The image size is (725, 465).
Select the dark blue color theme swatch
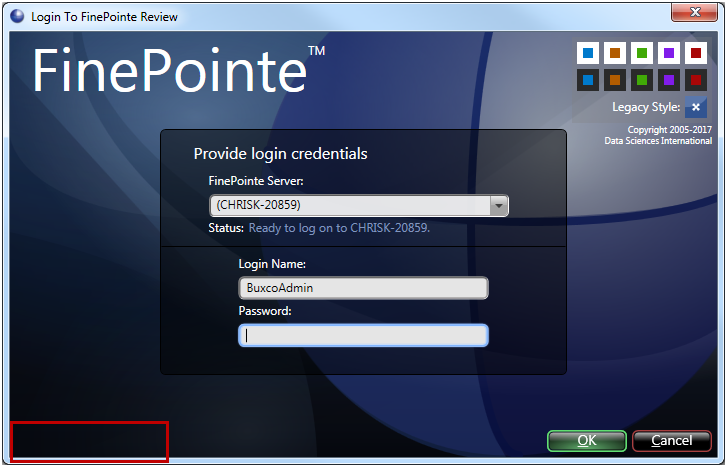pyautogui.click(x=588, y=80)
